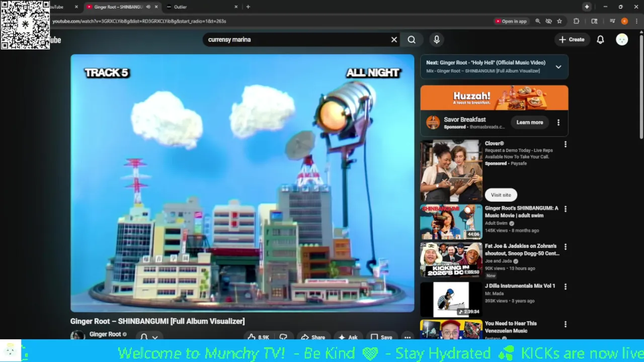Click the video title 'Ginger Root – SHINBANGUMI [Full Album Visualizer]'

(157, 321)
